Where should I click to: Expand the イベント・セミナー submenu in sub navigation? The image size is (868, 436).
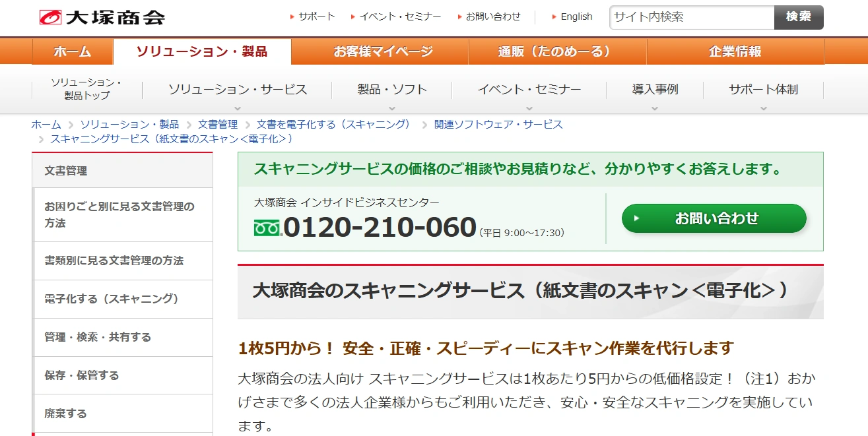(529, 90)
